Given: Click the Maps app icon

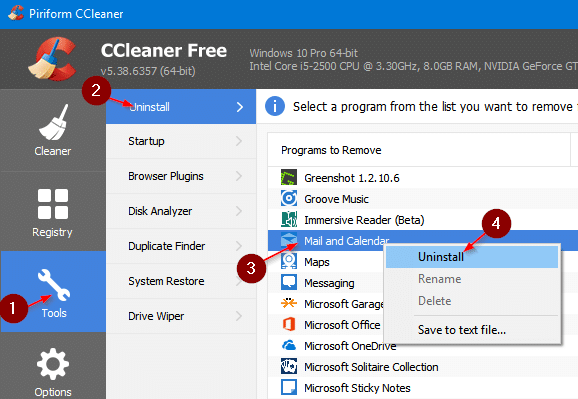Looking at the screenshot, I should 289,261.
